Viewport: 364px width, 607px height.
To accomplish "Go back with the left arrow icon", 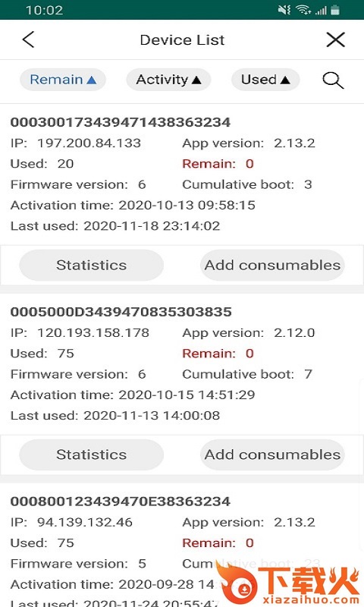I will point(28,39).
